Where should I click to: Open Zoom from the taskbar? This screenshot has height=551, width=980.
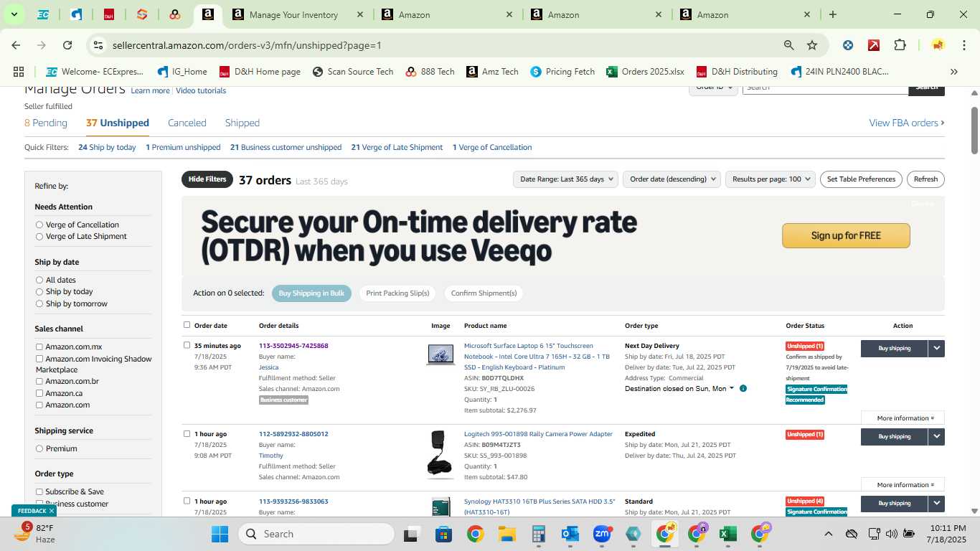602,534
